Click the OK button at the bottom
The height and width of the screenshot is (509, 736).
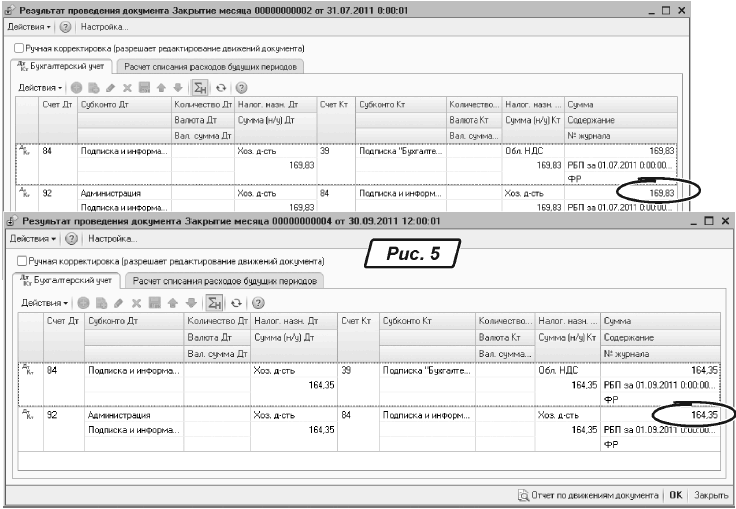click(x=675, y=494)
